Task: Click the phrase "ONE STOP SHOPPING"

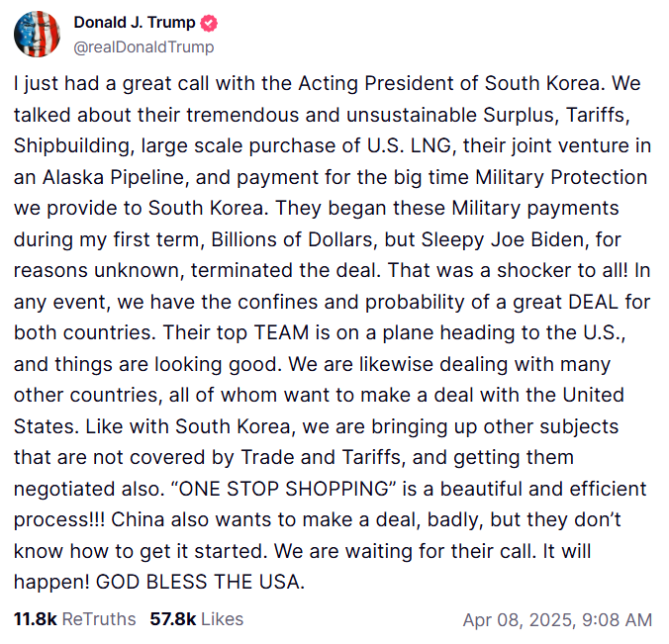Action: point(283,489)
